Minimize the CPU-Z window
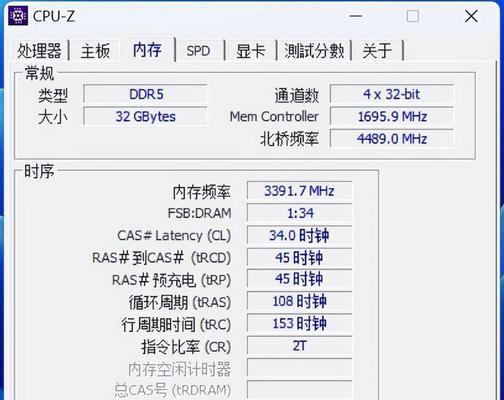The image size is (504, 400). [x=356, y=16]
